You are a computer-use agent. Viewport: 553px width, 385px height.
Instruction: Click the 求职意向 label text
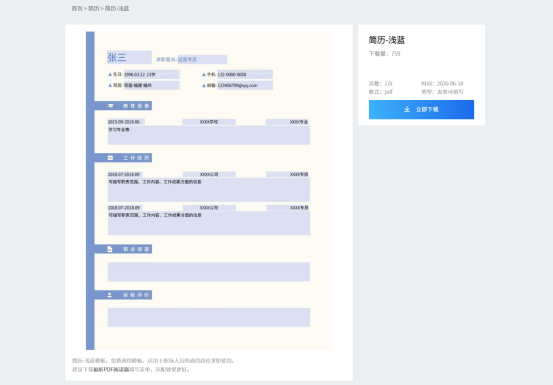tap(166, 60)
